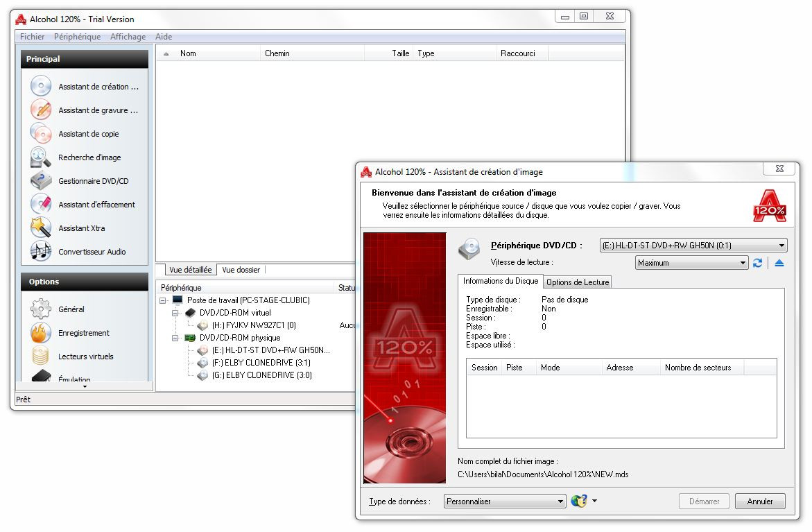This screenshot has height=532, width=812.
Task: Expand the Vitesse de lecture combo box
Action: 743,264
